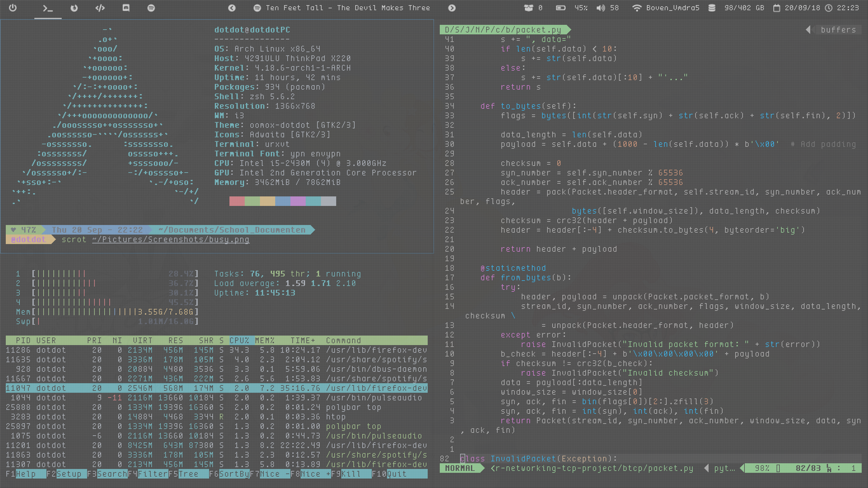Click the battery icon
The width and height of the screenshot is (868, 488).
point(561,8)
